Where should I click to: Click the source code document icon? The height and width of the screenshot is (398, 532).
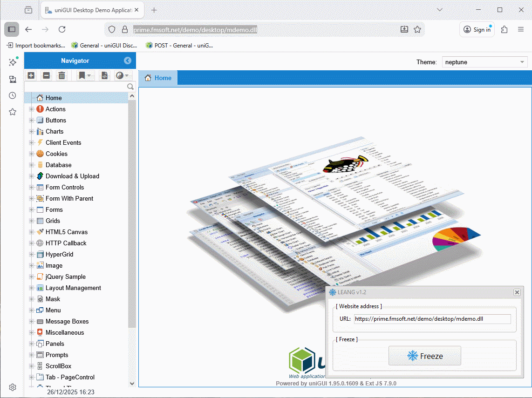coord(104,75)
